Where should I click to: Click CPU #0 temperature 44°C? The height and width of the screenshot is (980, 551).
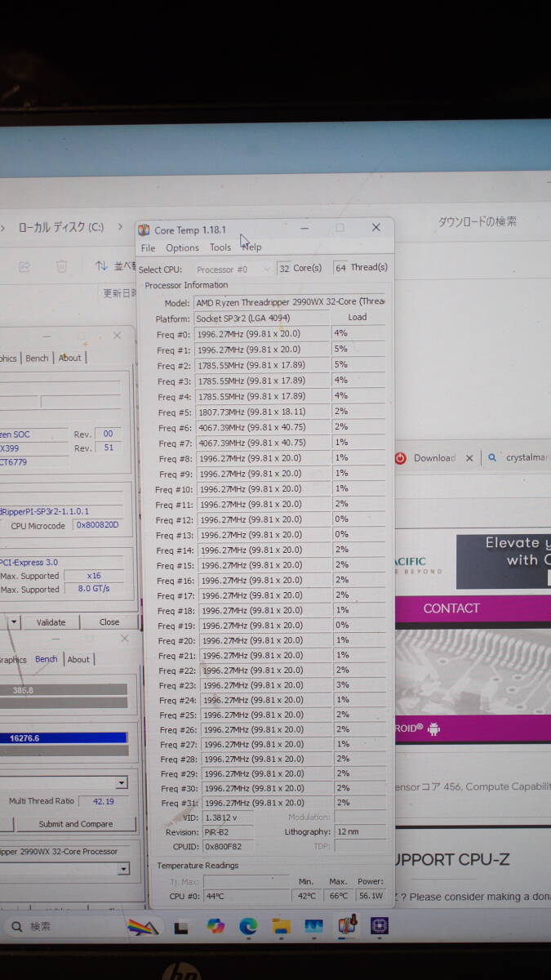[x=246, y=896]
